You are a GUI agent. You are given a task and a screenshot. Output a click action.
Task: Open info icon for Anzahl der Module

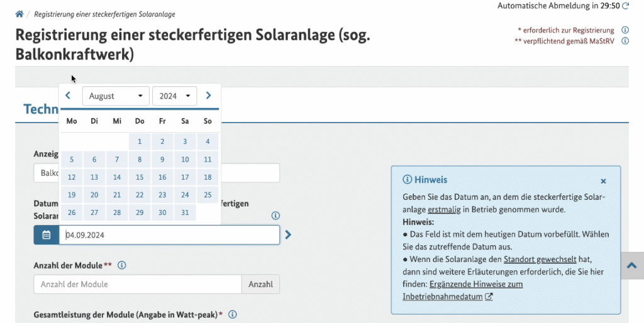121,265
